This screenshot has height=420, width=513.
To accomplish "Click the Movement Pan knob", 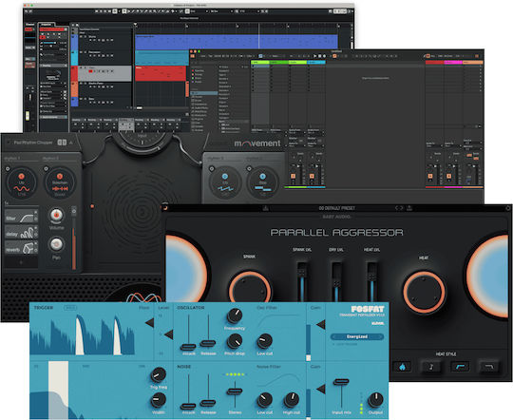I will click(56, 244).
